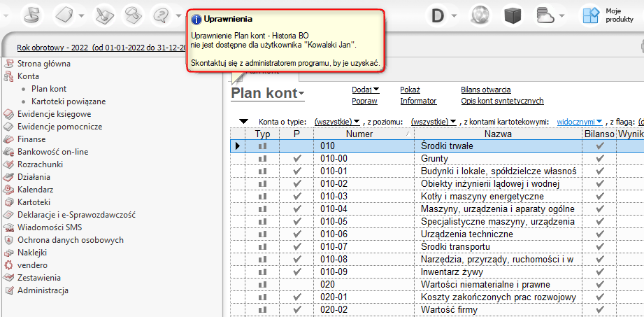
Task: Sort by the Numer column header
Action: (364, 134)
